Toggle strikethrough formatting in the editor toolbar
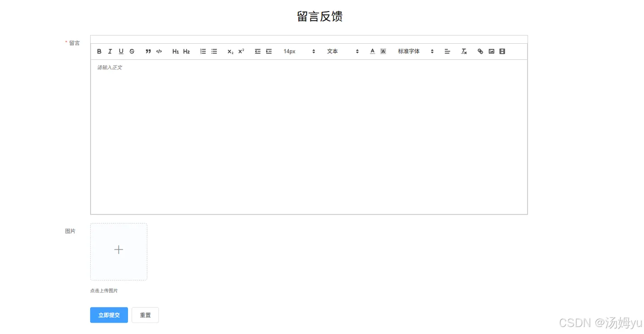This screenshot has width=644, height=334. tap(132, 52)
